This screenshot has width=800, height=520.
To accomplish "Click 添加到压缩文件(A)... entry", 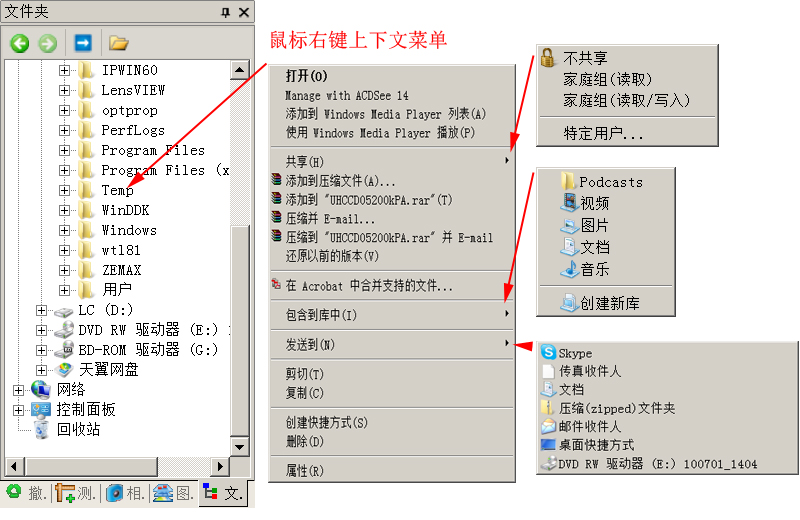I will [x=392, y=181].
